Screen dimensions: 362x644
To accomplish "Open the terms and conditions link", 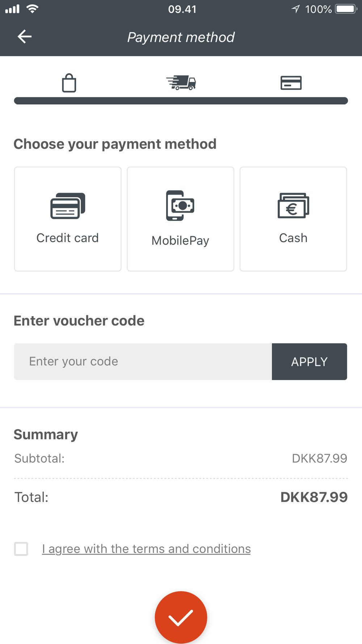I will pyautogui.click(x=146, y=549).
